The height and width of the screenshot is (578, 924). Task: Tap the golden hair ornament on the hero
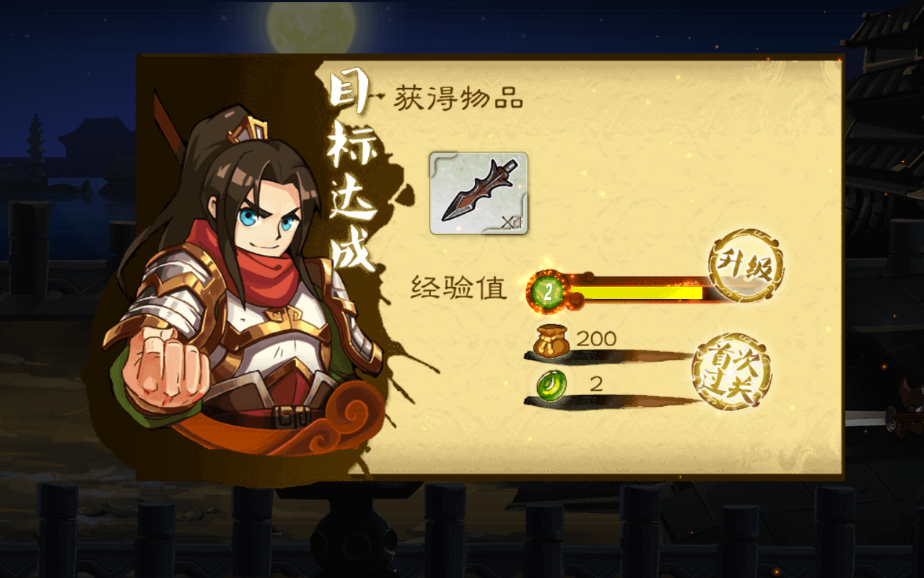point(248,131)
